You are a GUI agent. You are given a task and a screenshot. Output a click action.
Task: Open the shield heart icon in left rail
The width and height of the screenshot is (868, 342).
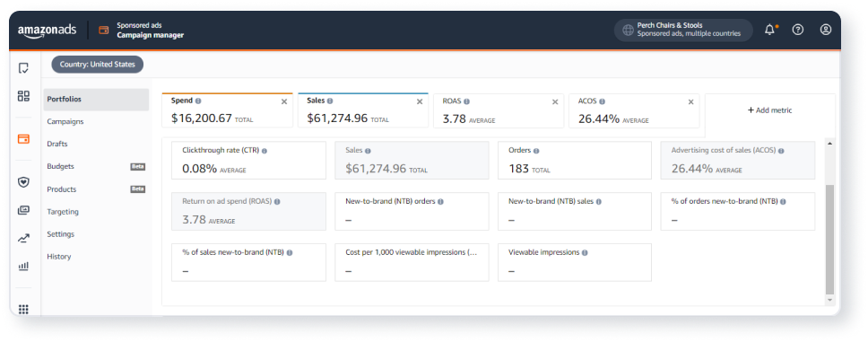pyautogui.click(x=23, y=182)
